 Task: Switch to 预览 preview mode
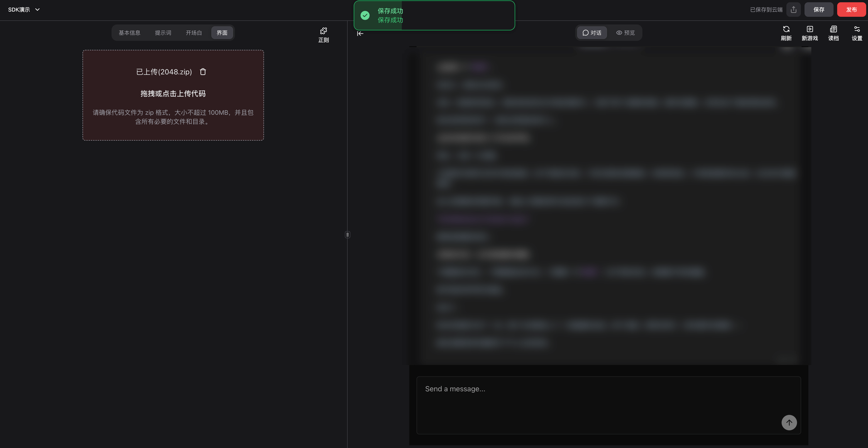coord(625,33)
